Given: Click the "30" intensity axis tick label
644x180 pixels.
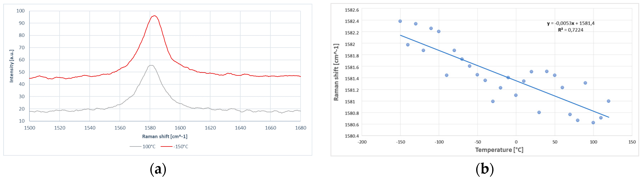Looking at the screenshot, I should [x=22, y=97].
